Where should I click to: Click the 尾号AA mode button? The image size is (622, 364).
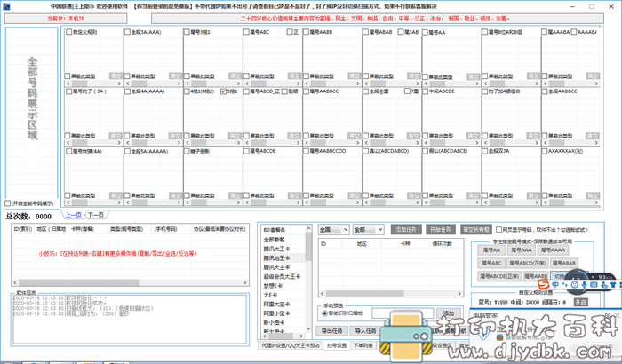click(491, 249)
